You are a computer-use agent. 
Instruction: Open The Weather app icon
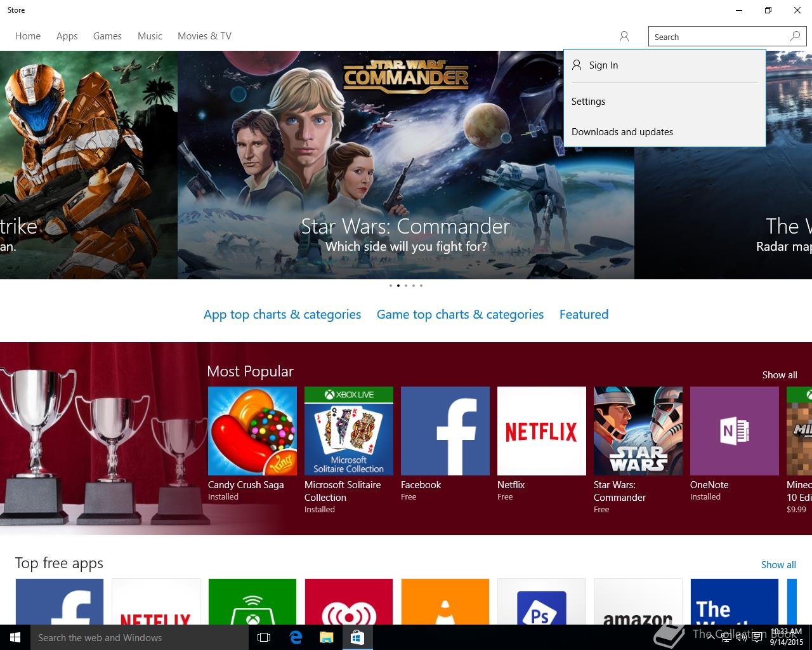(735, 601)
